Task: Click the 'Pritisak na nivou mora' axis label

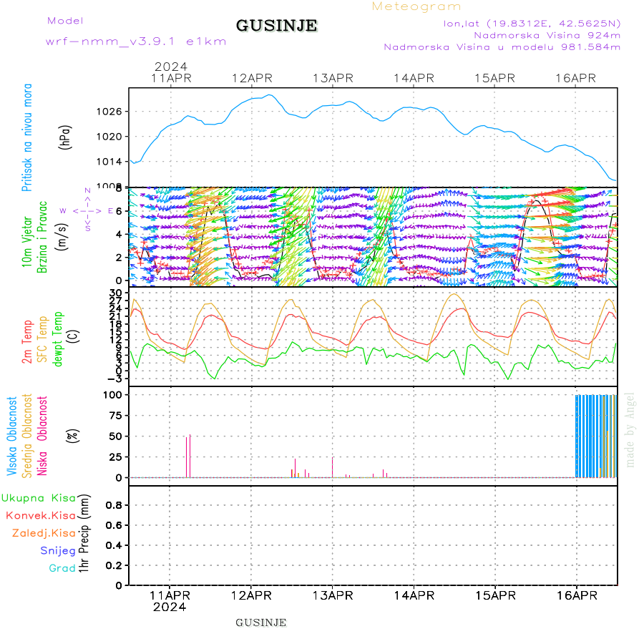Action: point(26,137)
